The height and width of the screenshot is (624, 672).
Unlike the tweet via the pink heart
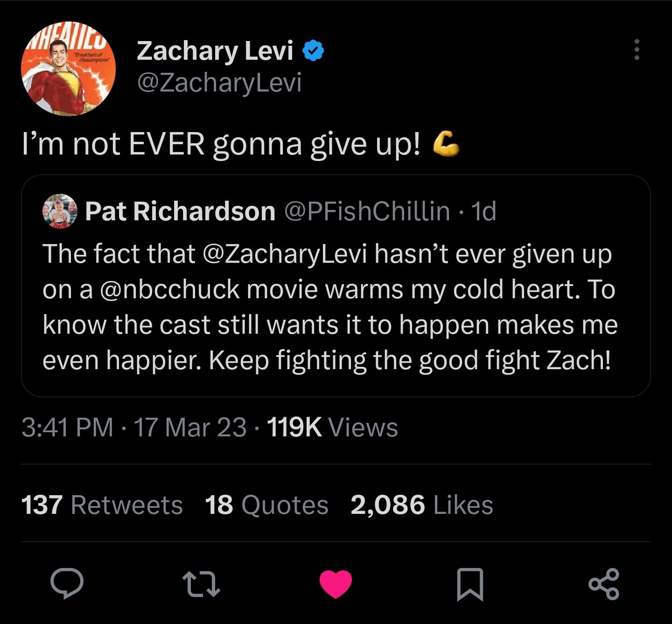pyautogui.click(x=336, y=584)
